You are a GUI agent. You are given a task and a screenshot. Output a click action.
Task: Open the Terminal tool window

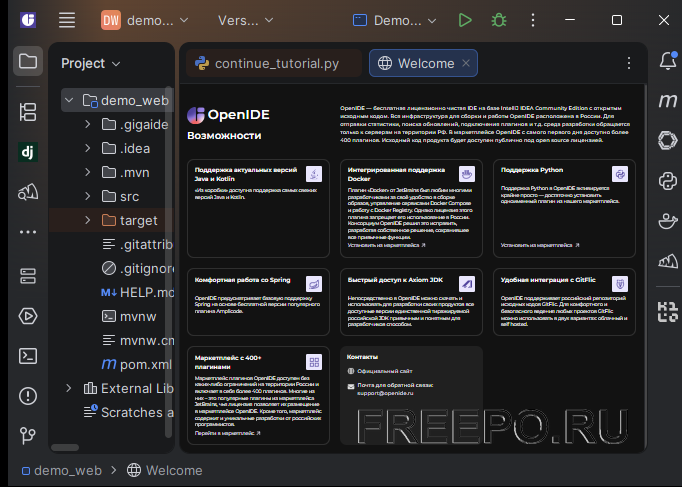point(28,356)
